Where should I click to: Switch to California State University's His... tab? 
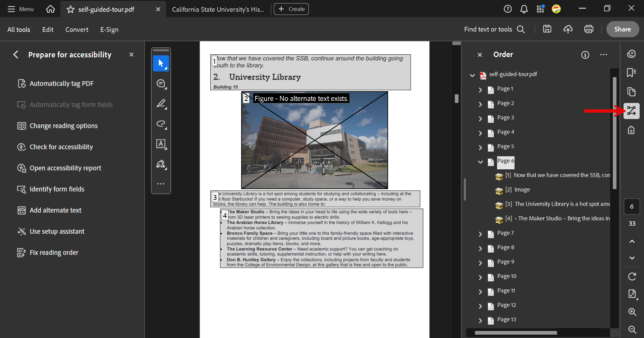coord(218,9)
